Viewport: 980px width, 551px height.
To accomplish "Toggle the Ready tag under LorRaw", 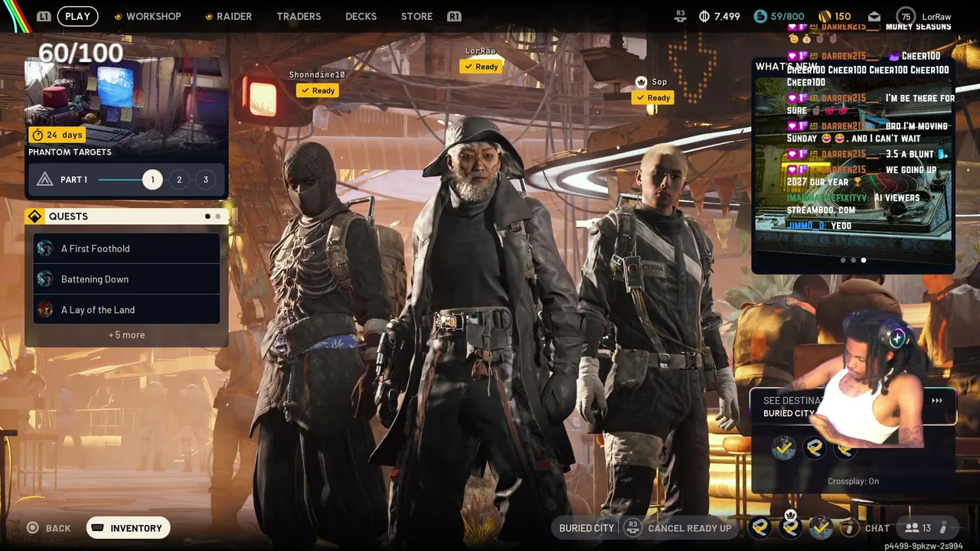I will click(x=481, y=67).
